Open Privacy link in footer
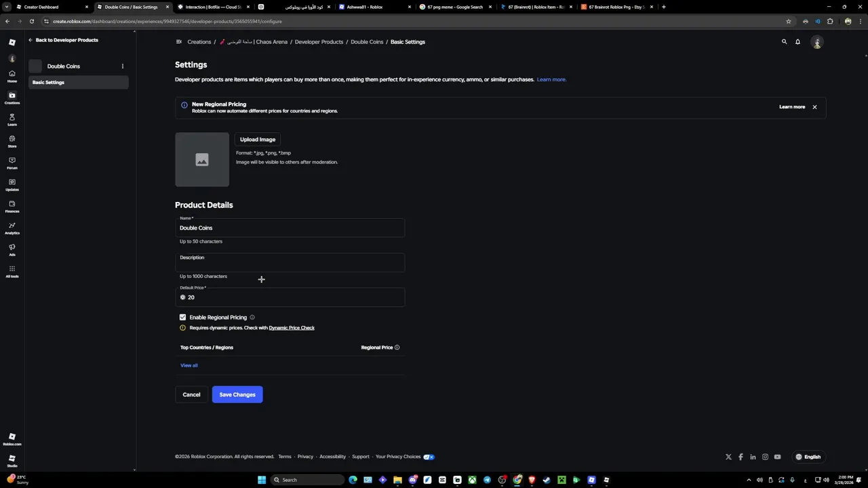The height and width of the screenshot is (488, 868). pos(305,457)
